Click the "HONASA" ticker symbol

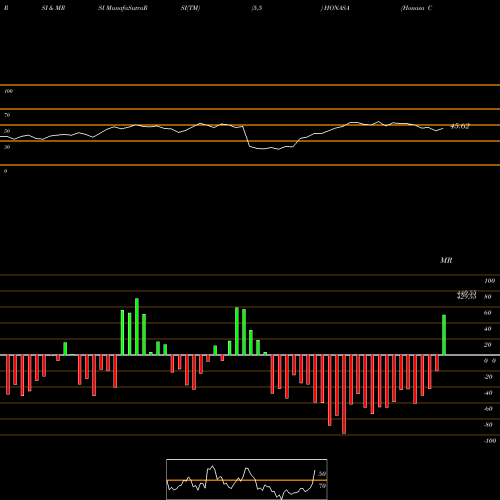(337, 8)
